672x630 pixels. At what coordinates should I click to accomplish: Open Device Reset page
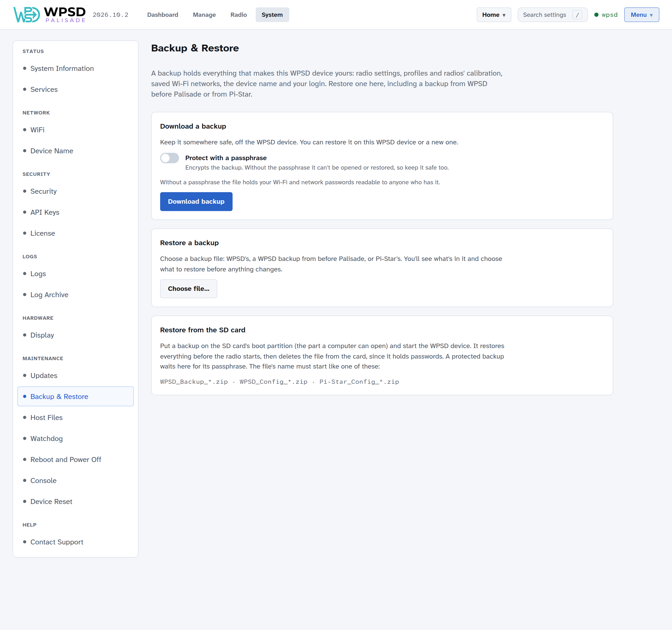(75, 502)
